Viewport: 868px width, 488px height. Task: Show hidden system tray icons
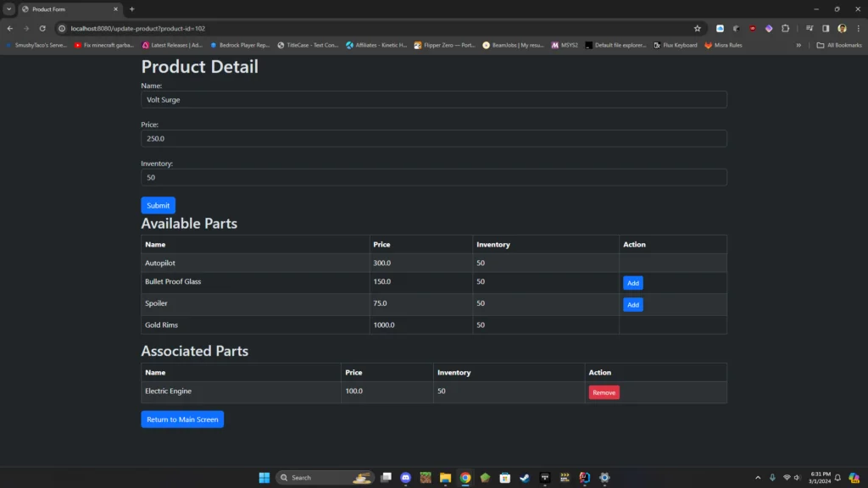coord(758,478)
